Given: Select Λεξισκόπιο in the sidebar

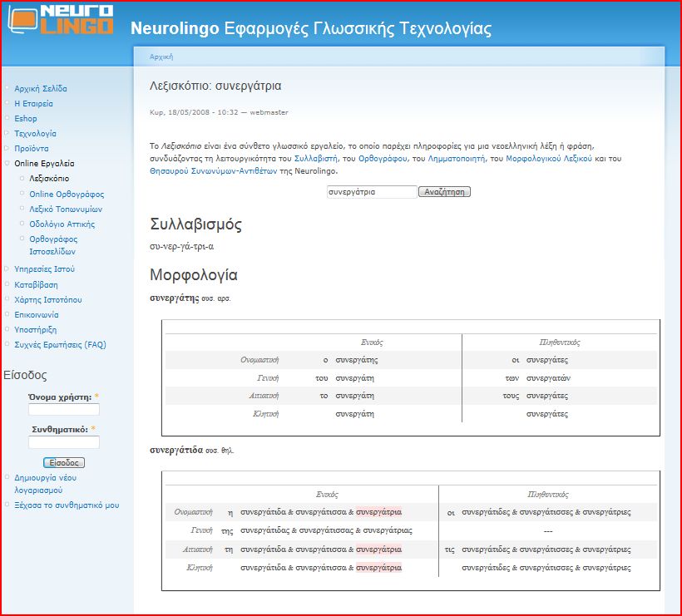Looking at the screenshot, I should [x=49, y=178].
